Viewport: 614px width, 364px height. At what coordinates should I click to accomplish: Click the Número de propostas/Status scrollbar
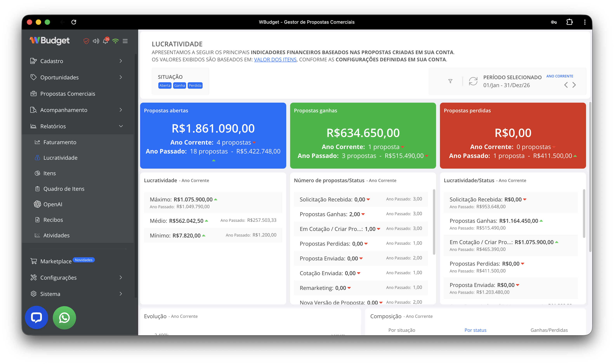434,222
